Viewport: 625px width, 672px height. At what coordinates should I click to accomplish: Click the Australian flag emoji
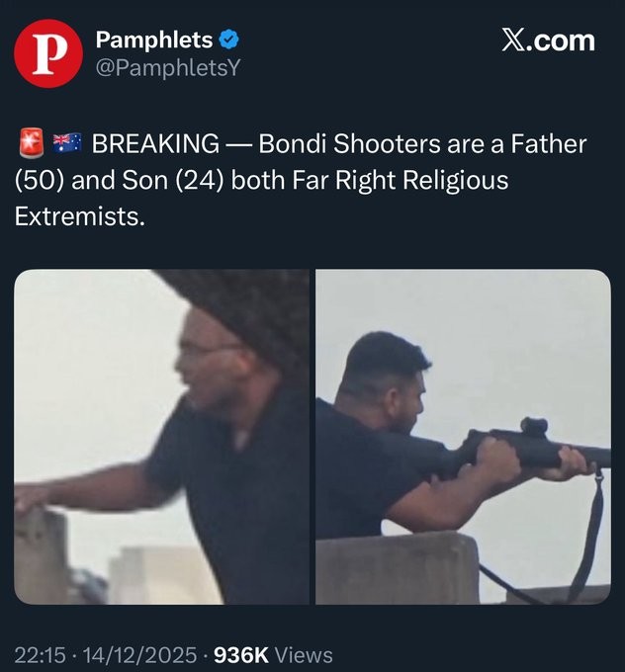(x=66, y=144)
